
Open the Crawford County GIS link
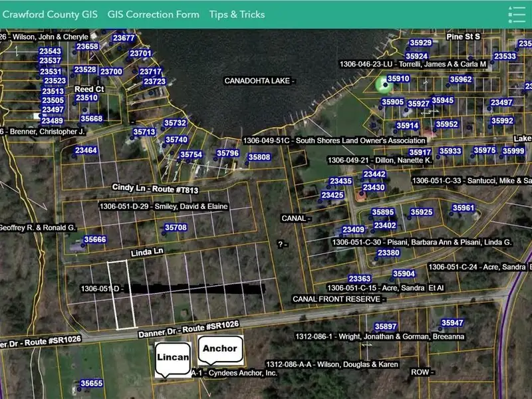coord(51,14)
